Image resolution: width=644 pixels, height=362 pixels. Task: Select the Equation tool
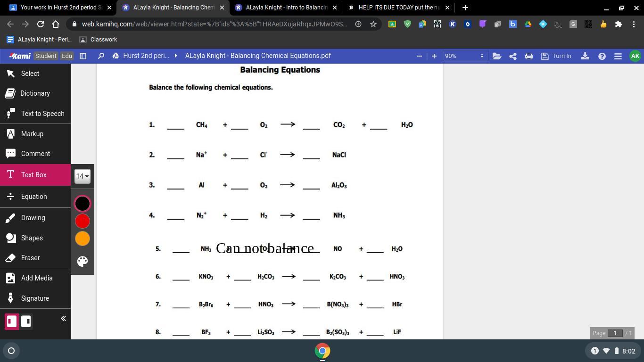click(35, 197)
